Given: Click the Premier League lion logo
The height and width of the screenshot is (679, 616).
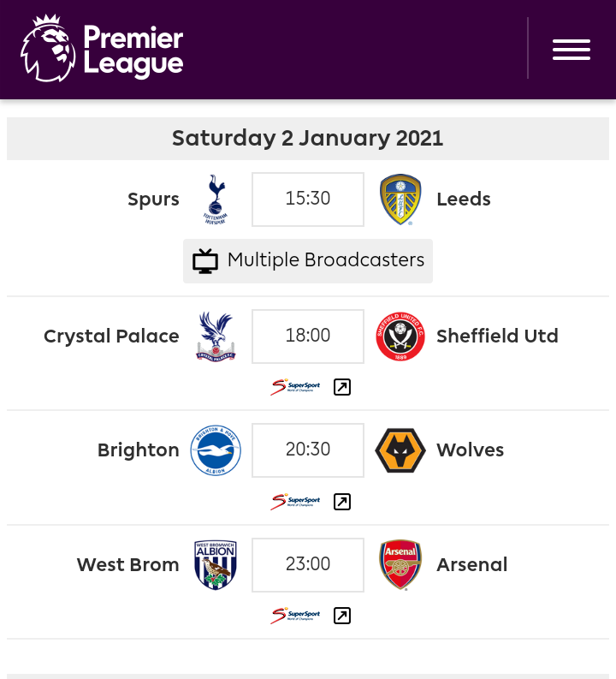Looking at the screenshot, I should click(x=48, y=49).
